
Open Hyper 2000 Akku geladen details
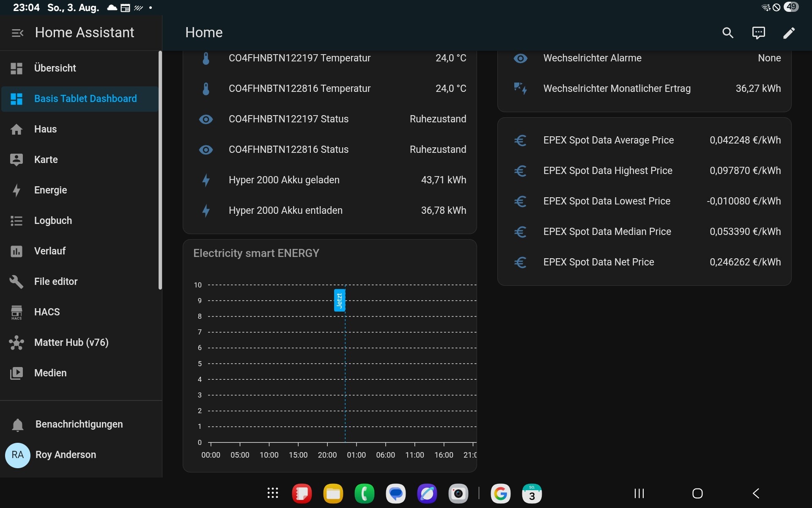284,180
